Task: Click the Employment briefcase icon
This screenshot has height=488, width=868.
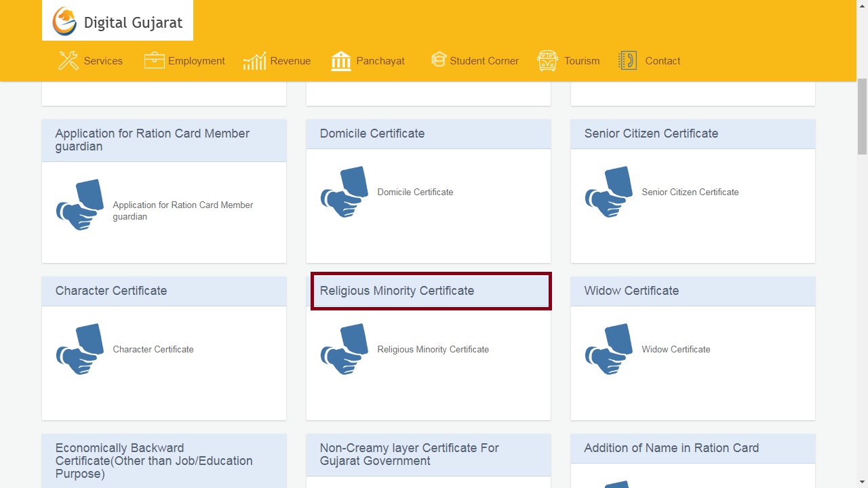Action: pos(154,60)
